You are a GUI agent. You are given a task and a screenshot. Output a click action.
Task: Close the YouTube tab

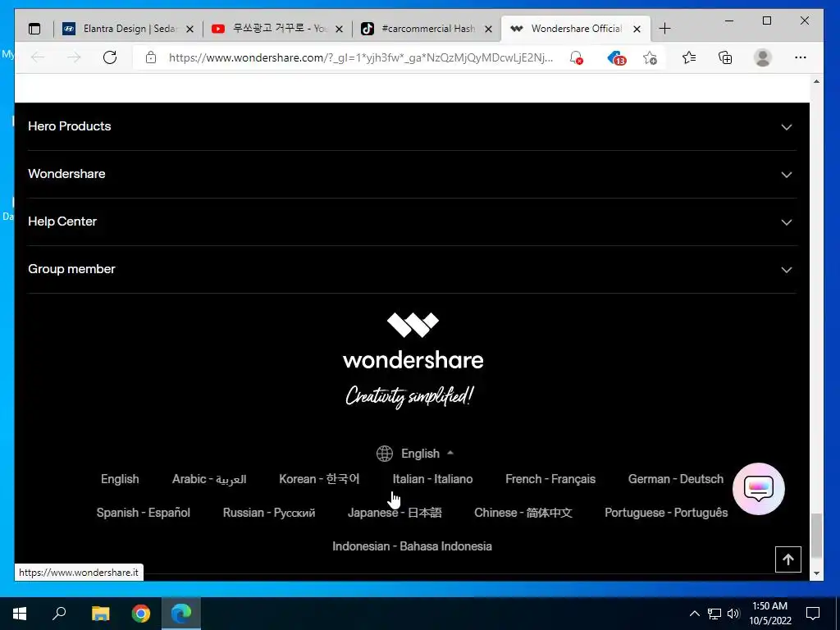[x=339, y=29]
